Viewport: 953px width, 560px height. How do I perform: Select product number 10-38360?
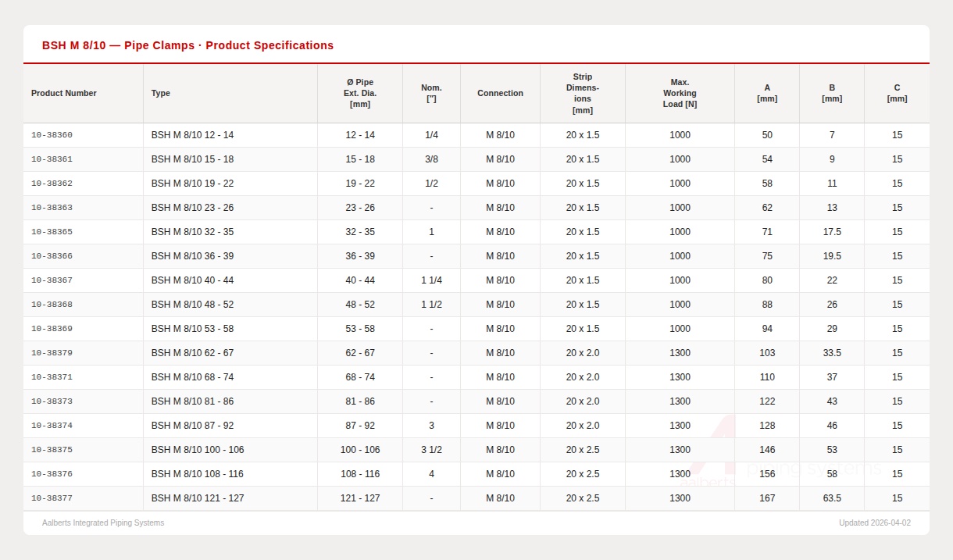52,135
